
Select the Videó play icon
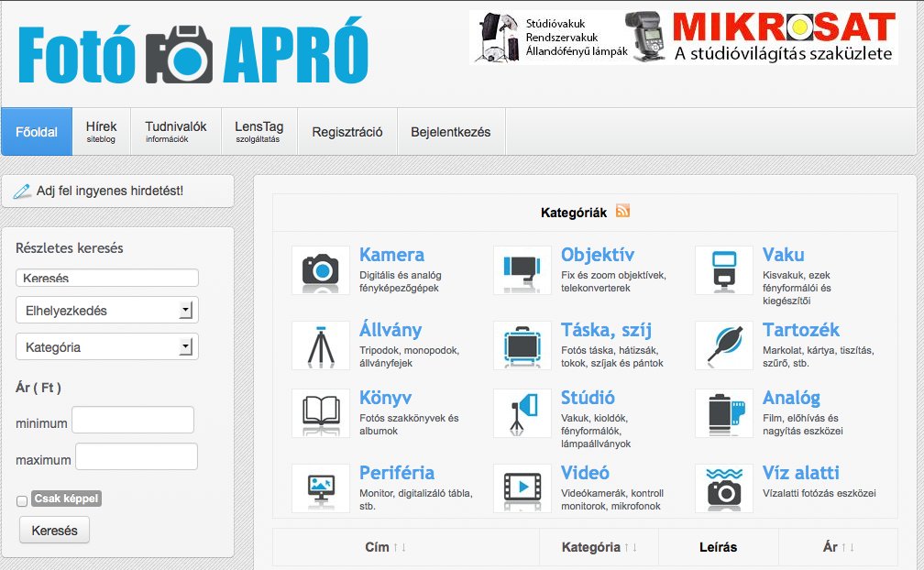[522, 488]
